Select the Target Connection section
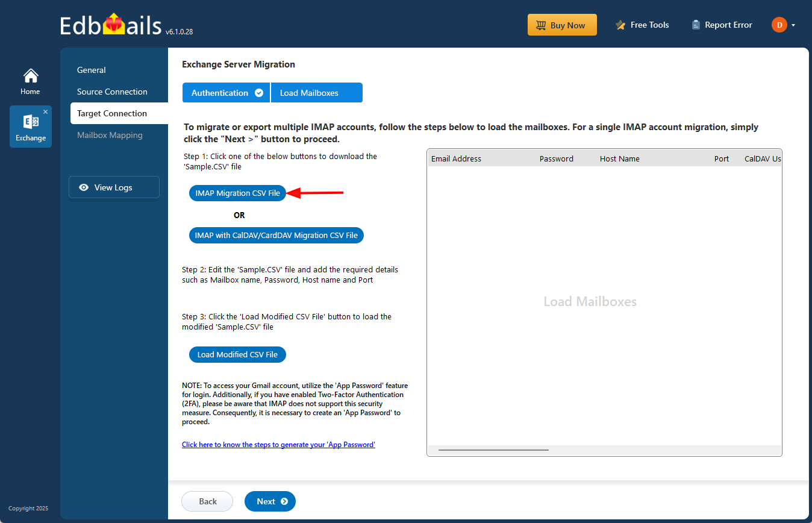 pyautogui.click(x=119, y=113)
